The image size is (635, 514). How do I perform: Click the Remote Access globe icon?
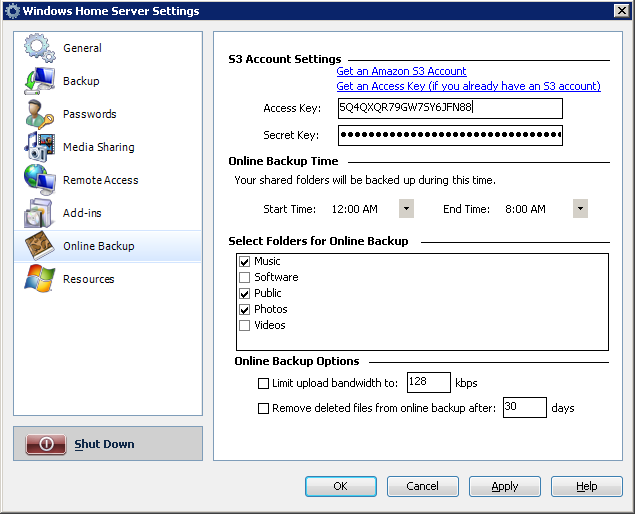coord(39,180)
